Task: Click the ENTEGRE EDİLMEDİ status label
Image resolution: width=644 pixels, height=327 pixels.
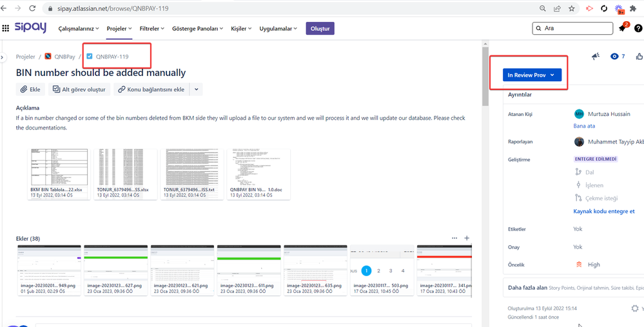Action: pos(596,159)
